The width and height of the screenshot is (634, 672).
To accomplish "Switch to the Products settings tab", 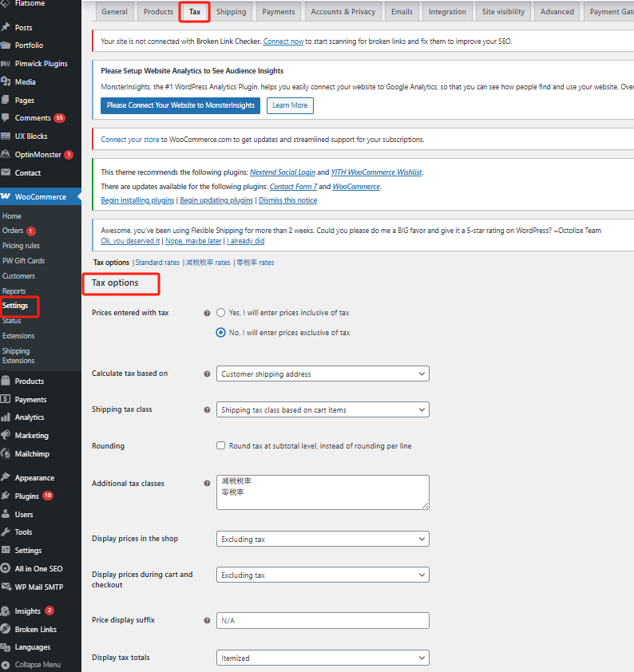I will 158,11.
